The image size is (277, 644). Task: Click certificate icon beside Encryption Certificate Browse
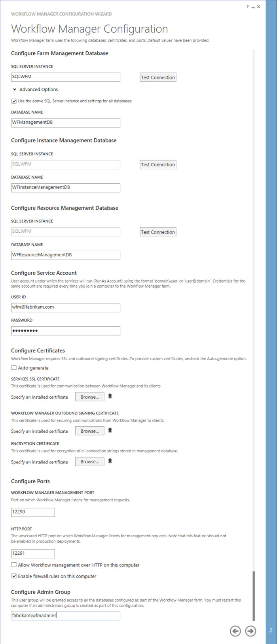tap(110, 461)
